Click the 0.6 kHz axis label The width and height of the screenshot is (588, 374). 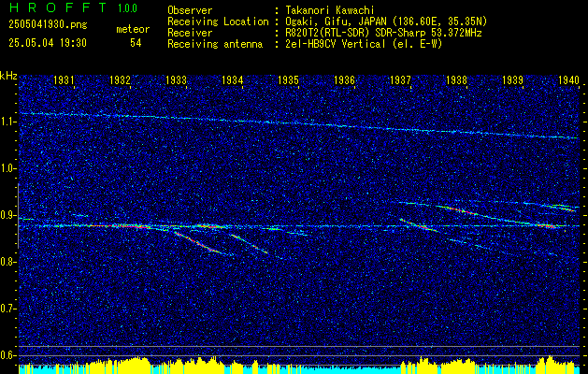tap(8, 355)
